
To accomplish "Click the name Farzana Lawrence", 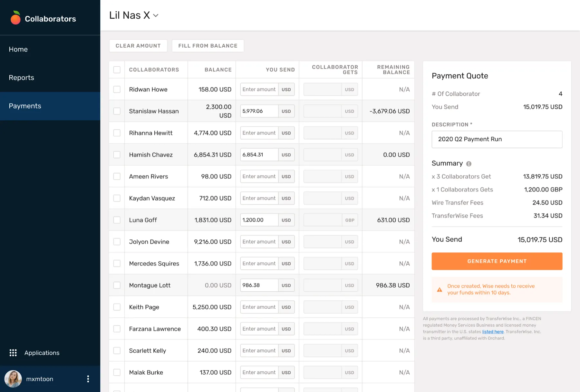I will point(155,329).
